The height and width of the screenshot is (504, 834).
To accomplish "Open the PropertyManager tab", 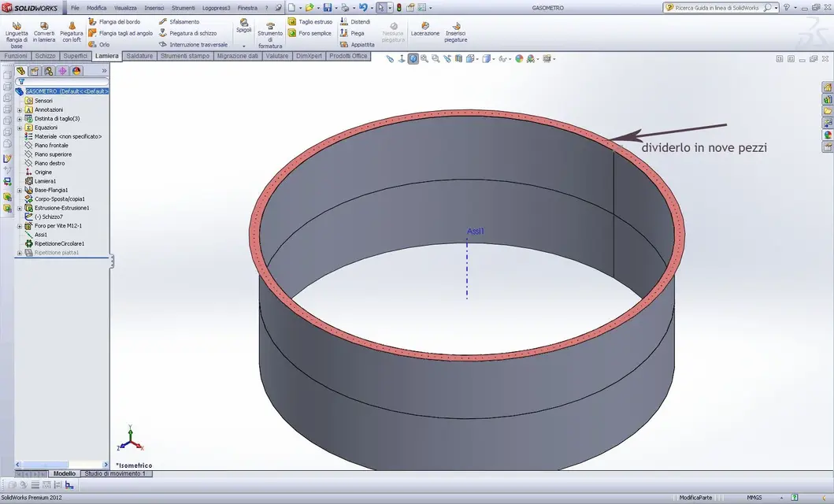I will [35, 71].
